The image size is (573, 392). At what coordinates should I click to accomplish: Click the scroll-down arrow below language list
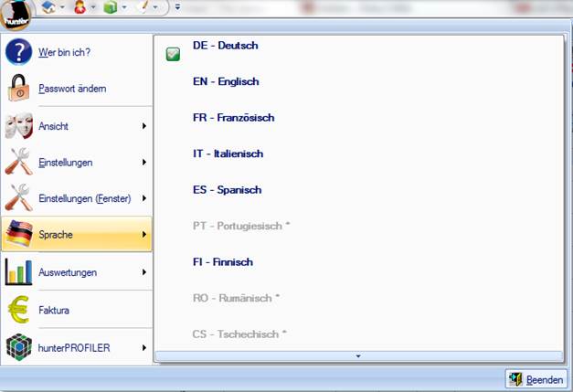pos(358,355)
